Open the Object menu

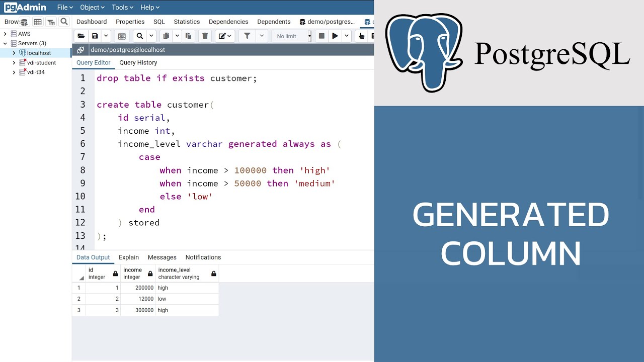[92, 8]
